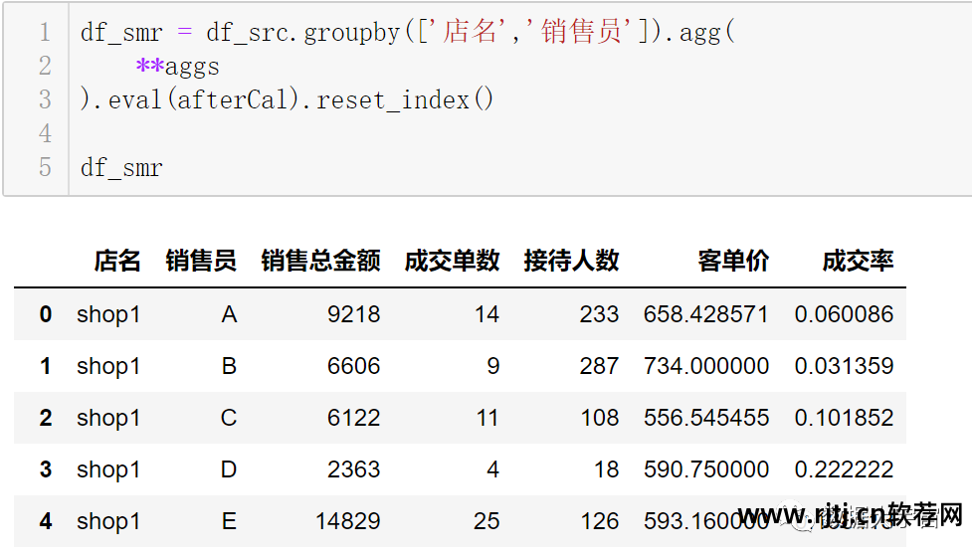The image size is (972, 560).
Task: Click shop1 cell in salesperson A row
Action: click(108, 314)
